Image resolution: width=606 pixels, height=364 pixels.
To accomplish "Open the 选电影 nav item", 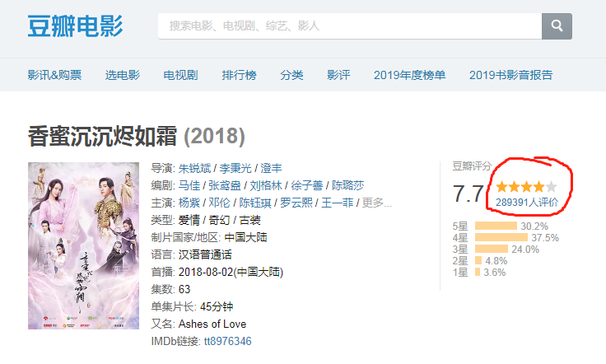I will pyautogui.click(x=123, y=75).
